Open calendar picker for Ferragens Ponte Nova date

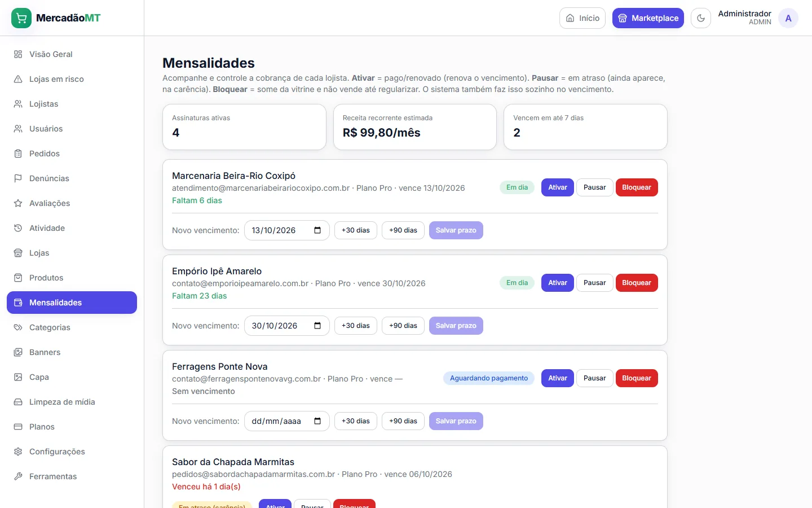[317, 421]
